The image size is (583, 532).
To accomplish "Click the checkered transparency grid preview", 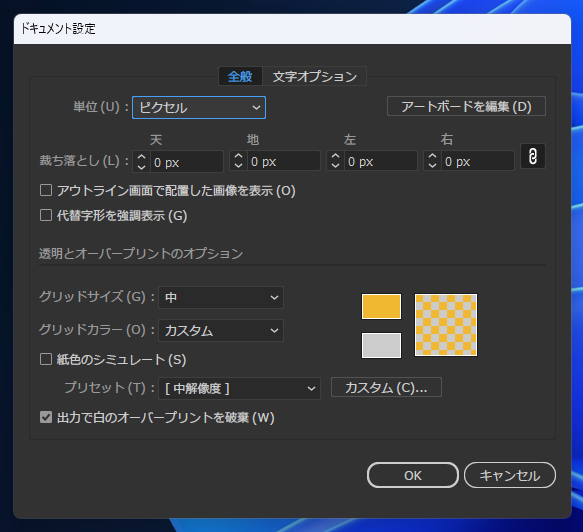I will [446, 325].
